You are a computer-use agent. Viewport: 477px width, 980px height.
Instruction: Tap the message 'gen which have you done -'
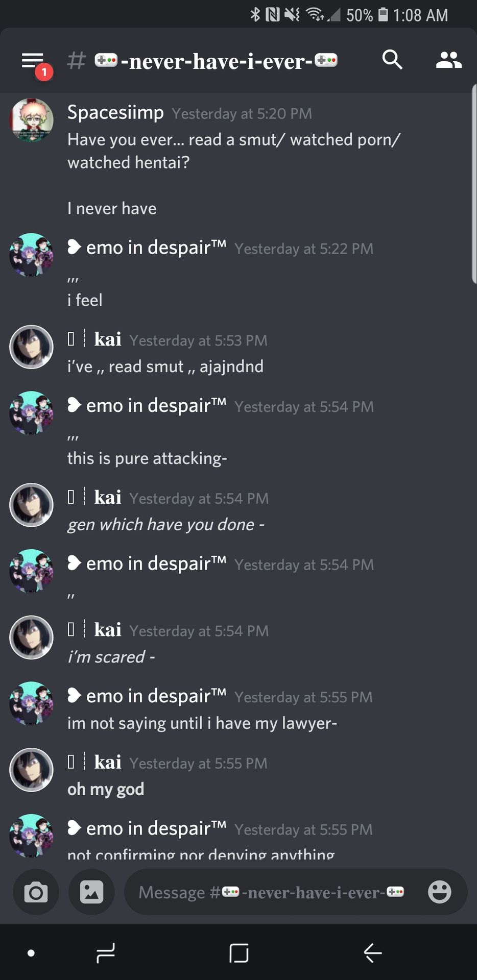click(166, 524)
